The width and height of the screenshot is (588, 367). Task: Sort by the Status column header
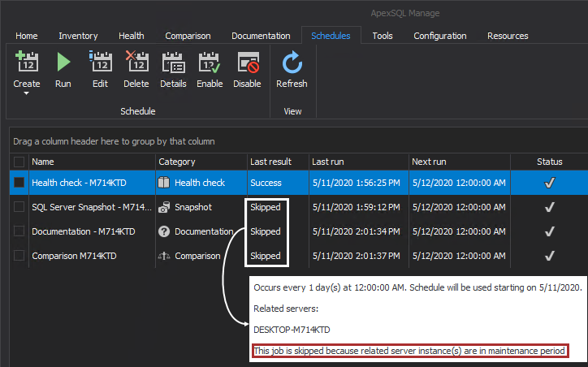point(549,162)
